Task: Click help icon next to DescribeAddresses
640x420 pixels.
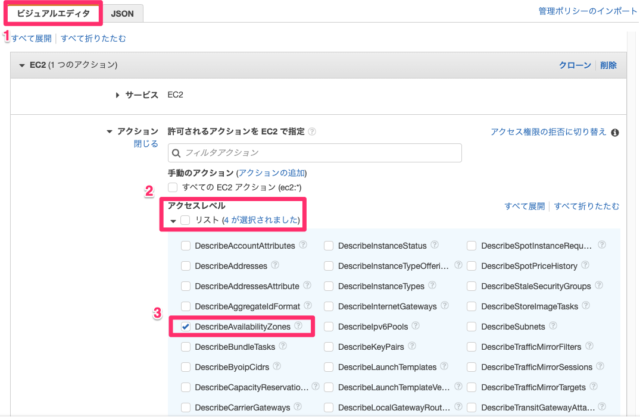Action: coord(275,265)
